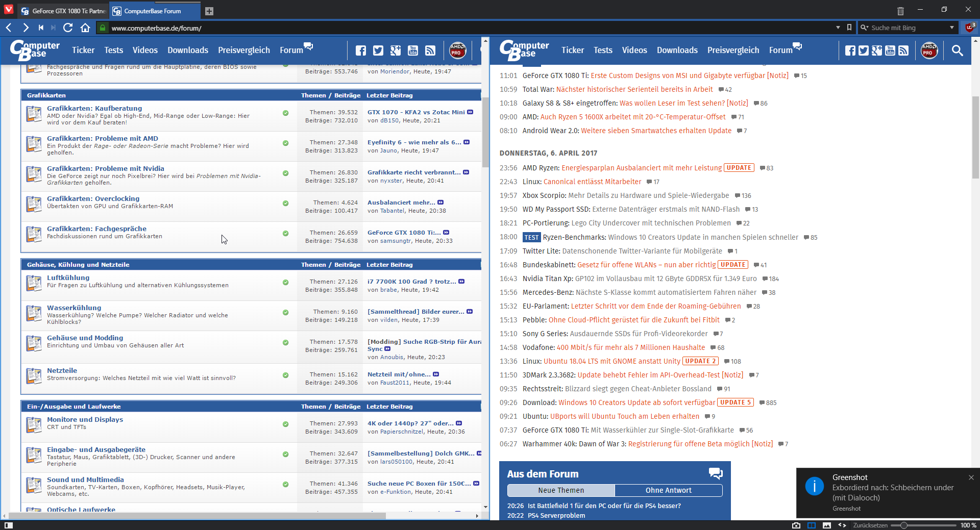Image resolution: width=980 pixels, height=530 pixels.
Task: Select the Ohne Antwort tab
Action: (669, 490)
